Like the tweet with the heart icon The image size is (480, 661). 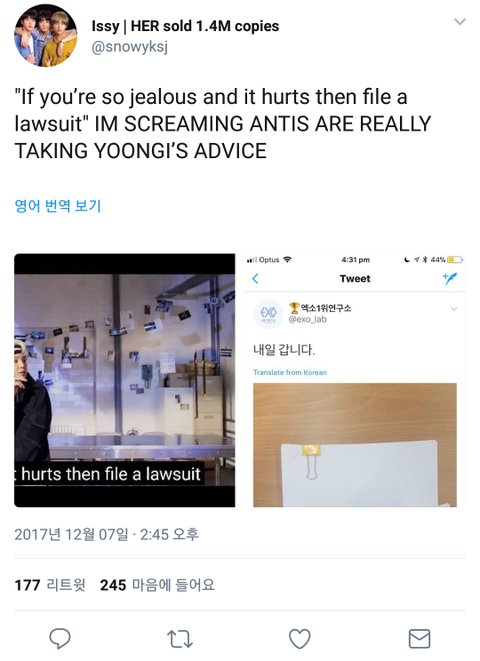pos(300,639)
